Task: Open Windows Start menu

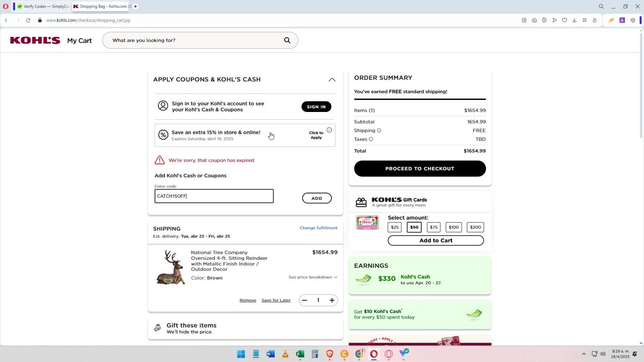Action: (x=241, y=354)
